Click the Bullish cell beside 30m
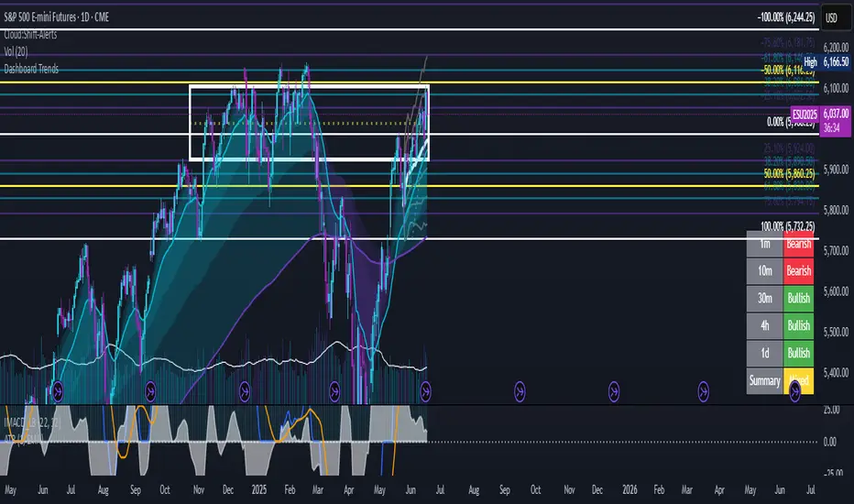Screen dimensions: 854x504 pos(798,298)
